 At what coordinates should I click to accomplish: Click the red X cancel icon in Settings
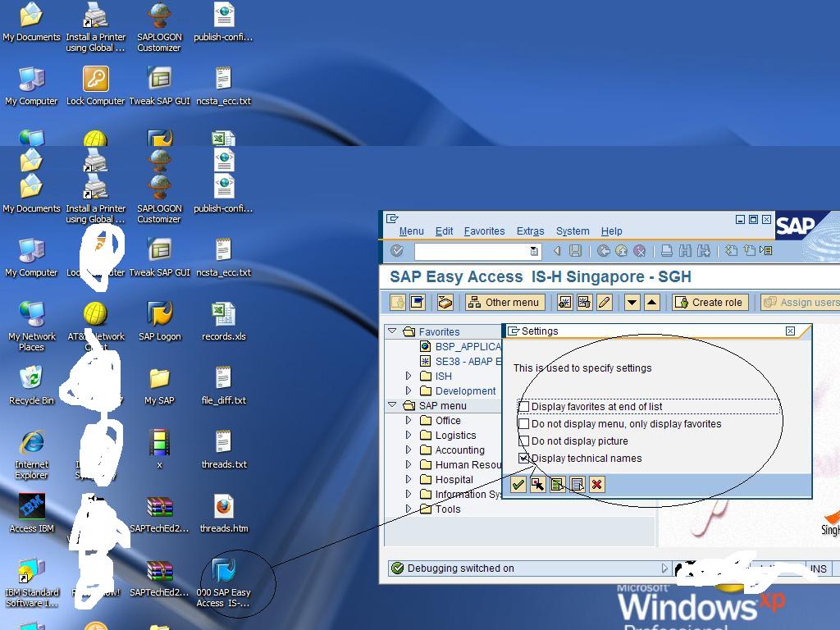point(596,484)
